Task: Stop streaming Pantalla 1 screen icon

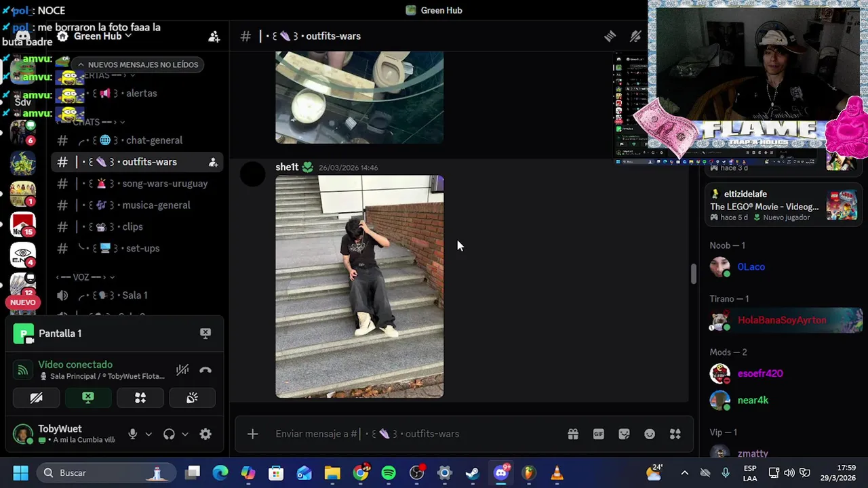Action: coord(205,333)
